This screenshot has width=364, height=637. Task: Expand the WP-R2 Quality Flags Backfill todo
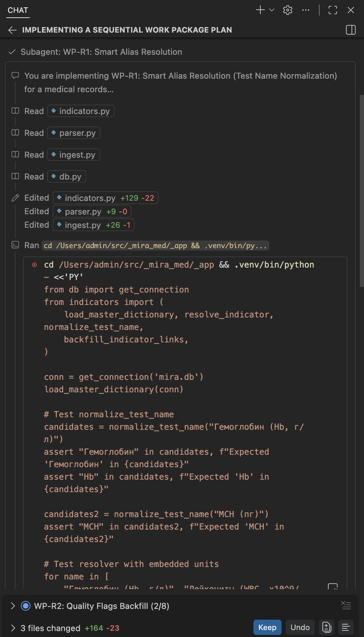coord(13,606)
